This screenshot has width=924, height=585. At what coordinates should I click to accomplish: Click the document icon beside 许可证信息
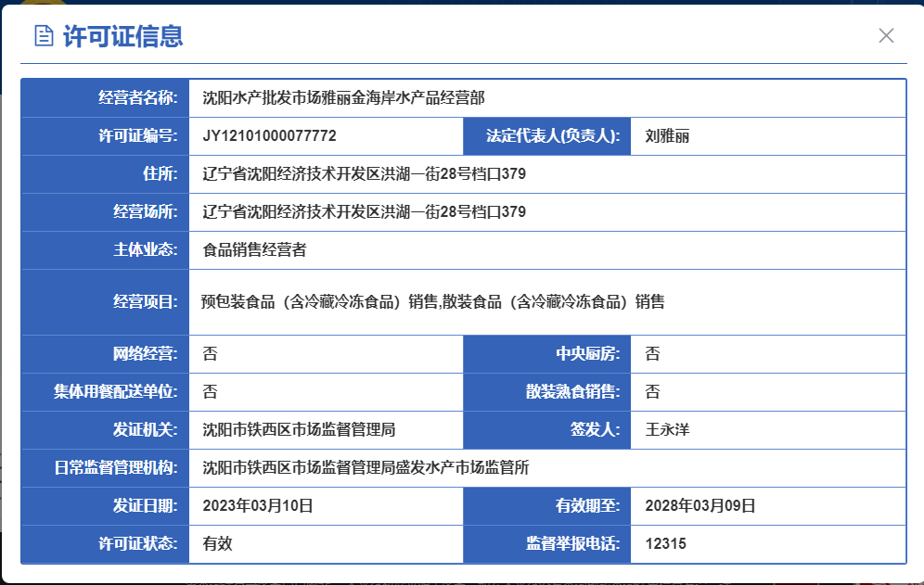[x=44, y=36]
